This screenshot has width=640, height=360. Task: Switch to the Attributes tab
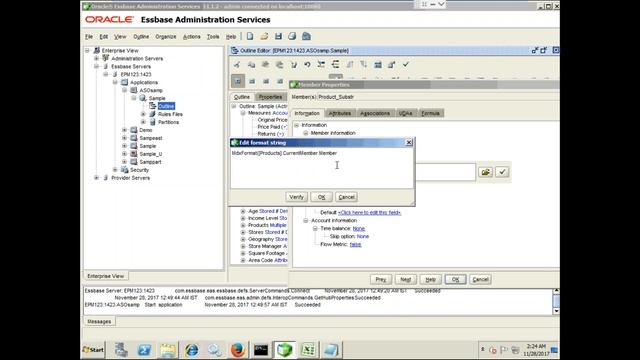point(340,113)
